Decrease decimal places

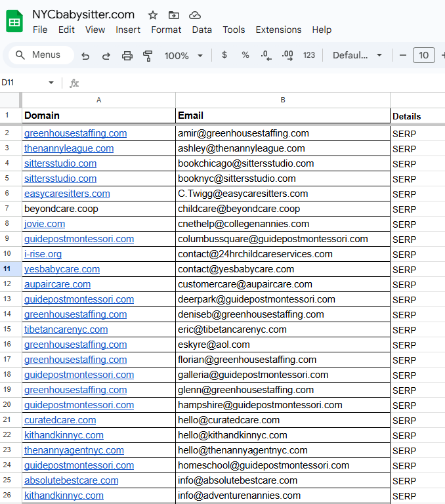(266, 56)
